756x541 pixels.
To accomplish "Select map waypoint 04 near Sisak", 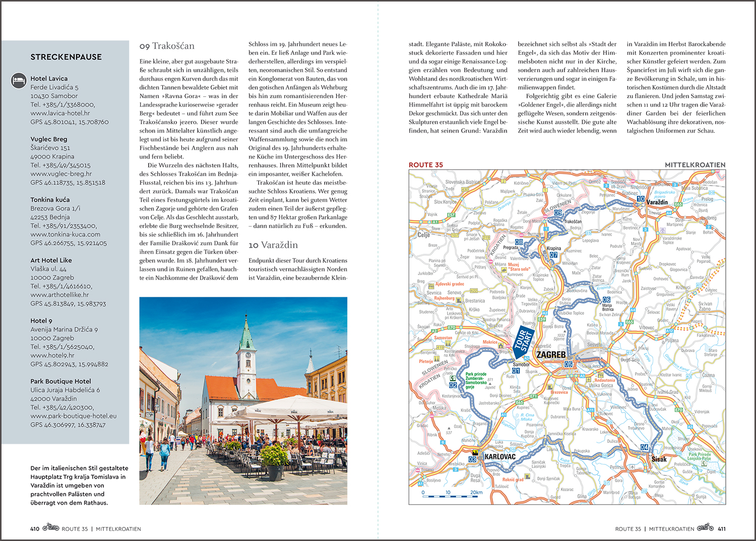I will (644, 447).
